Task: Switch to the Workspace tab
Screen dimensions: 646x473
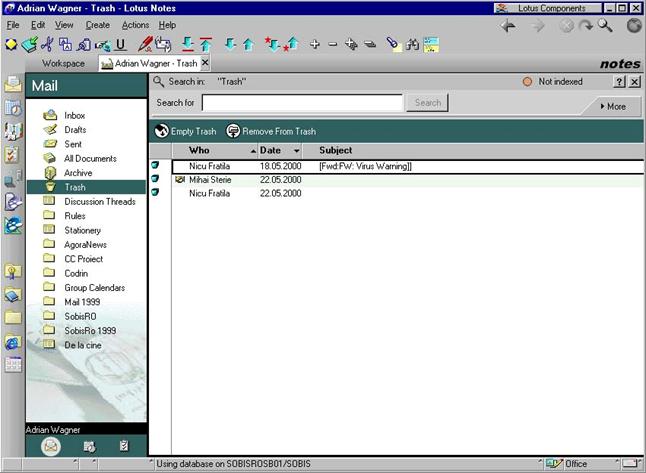Action: click(x=63, y=64)
